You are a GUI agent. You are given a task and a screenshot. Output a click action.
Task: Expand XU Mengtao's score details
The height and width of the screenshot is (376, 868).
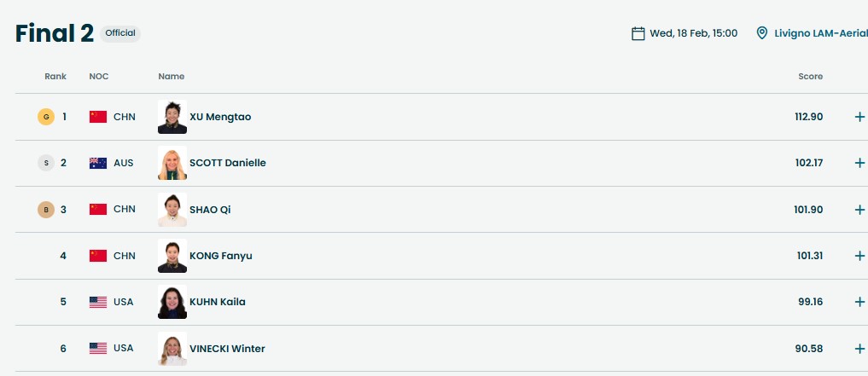tap(859, 117)
